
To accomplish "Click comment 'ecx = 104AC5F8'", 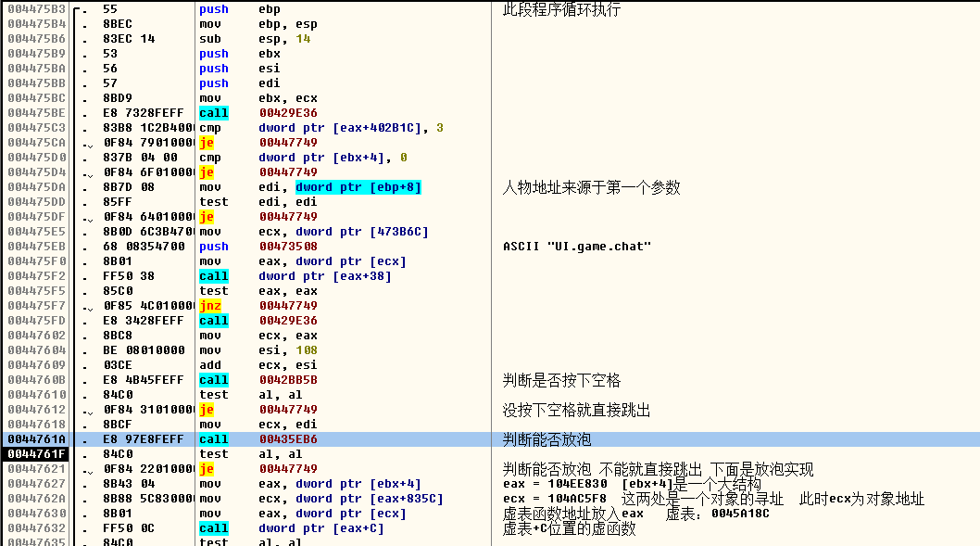I will tap(555, 499).
